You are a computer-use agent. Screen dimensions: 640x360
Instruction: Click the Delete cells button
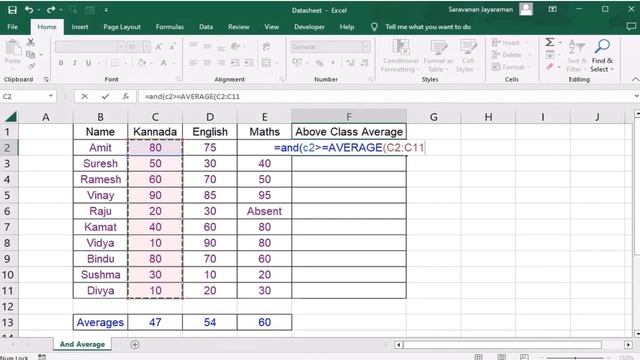(x=511, y=55)
